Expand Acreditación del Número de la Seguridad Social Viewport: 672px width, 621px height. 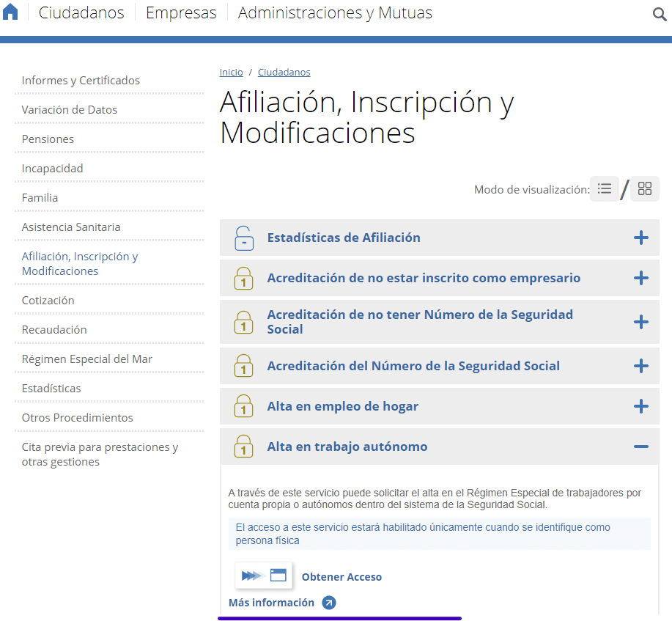640,366
